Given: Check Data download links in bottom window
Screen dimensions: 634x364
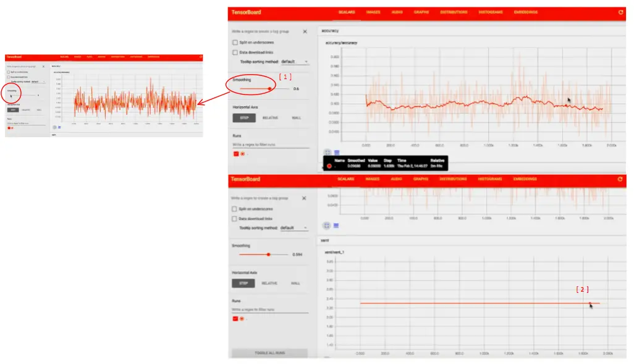Looking at the screenshot, I should [234, 218].
